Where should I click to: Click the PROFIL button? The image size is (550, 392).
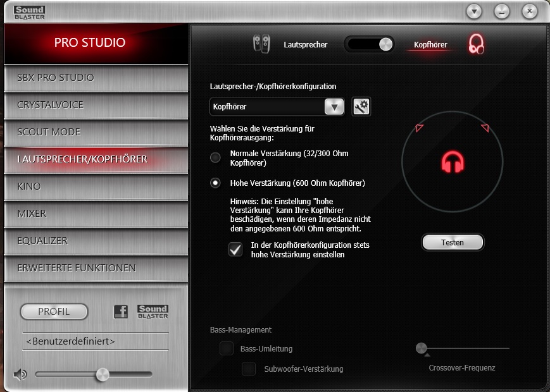54,312
